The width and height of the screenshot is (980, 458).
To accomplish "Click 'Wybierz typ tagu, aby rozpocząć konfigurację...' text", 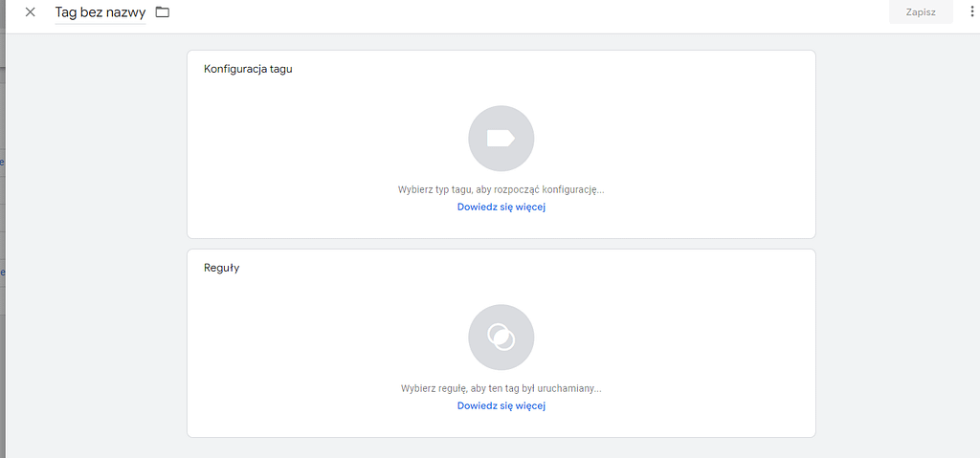I will click(x=501, y=189).
